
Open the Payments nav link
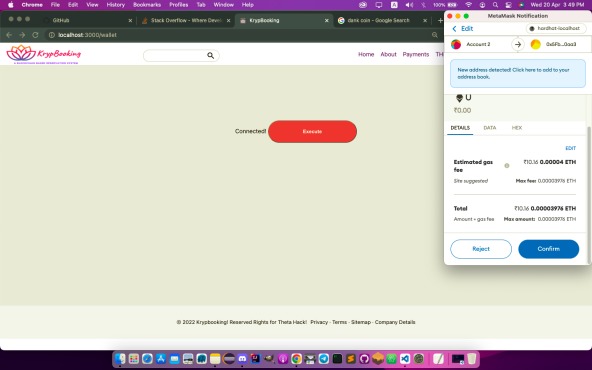point(416,54)
